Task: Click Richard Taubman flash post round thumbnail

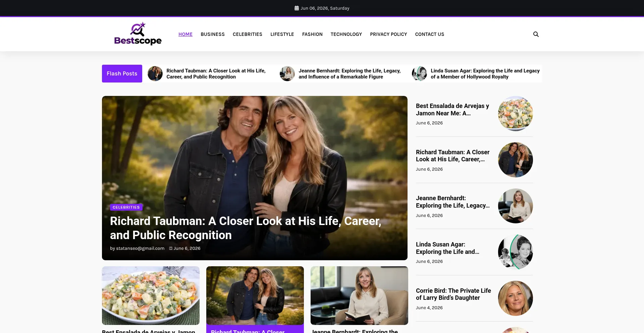Action: pos(155,73)
